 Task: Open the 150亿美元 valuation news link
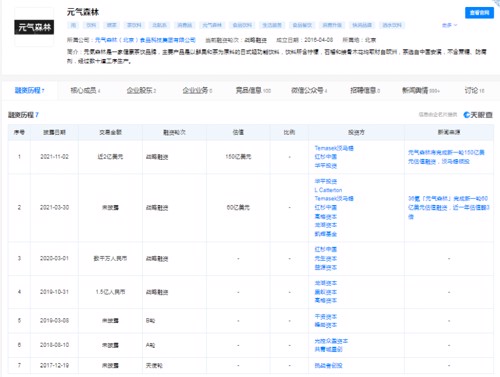446,157
